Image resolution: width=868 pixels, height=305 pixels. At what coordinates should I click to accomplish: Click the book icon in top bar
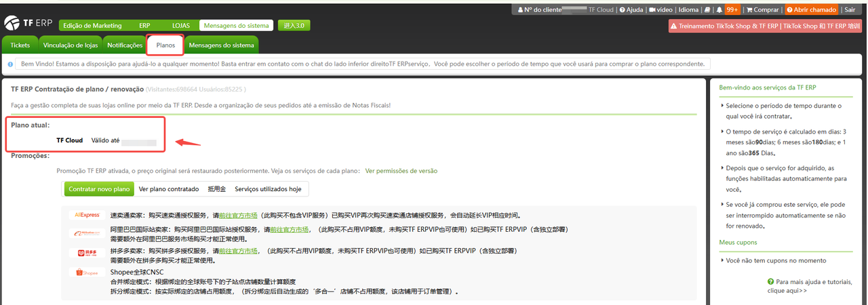[x=706, y=10]
